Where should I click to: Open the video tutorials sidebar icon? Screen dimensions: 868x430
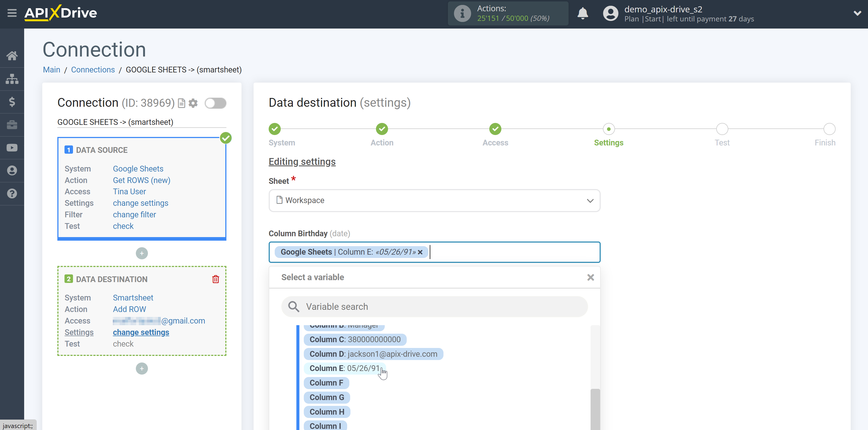point(12,148)
